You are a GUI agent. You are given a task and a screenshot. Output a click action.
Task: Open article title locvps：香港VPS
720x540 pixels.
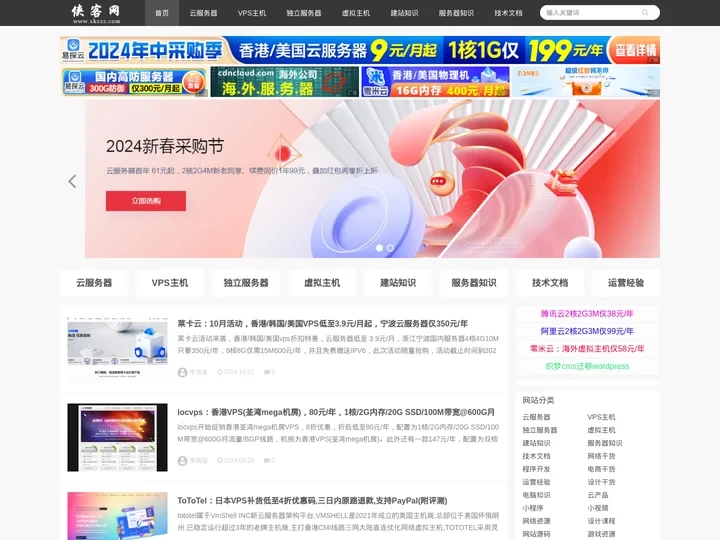pyautogui.click(x=336, y=412)
